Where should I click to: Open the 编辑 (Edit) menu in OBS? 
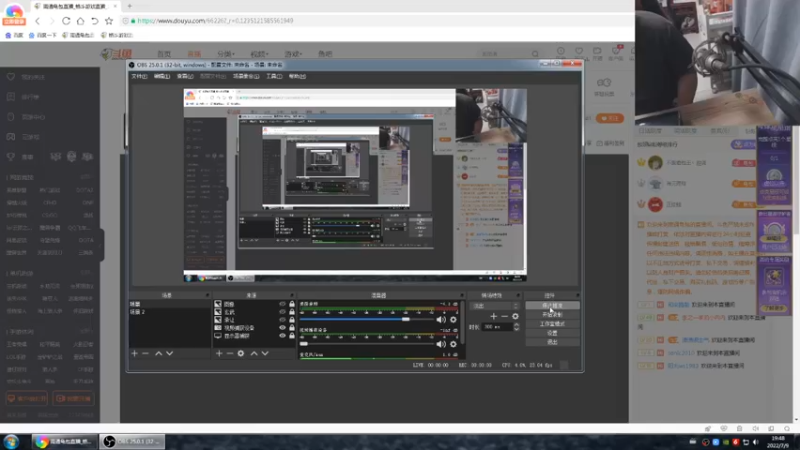click(x=162, y=77)
